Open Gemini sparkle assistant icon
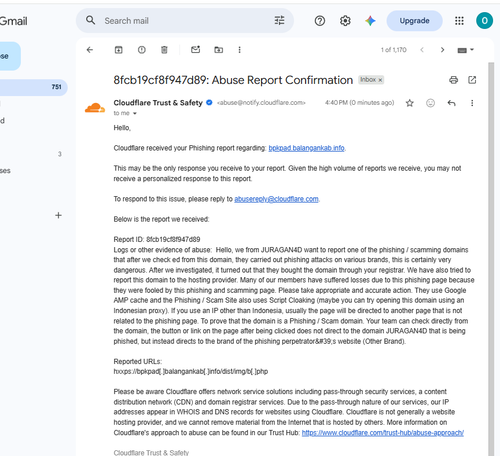This screenshot has height=456, width=500. pos(370,21)
